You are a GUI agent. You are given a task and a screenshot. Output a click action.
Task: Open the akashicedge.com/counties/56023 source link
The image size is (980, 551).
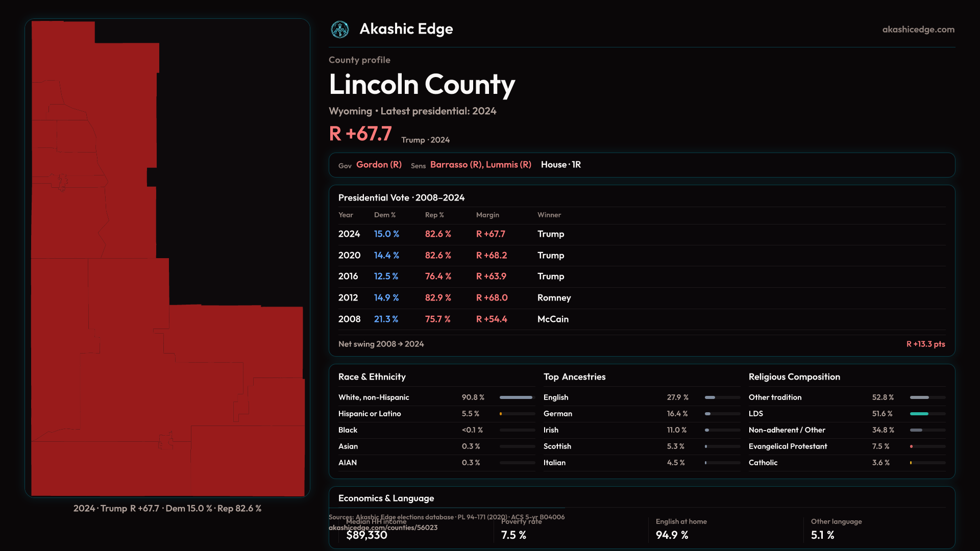[383, 528]
